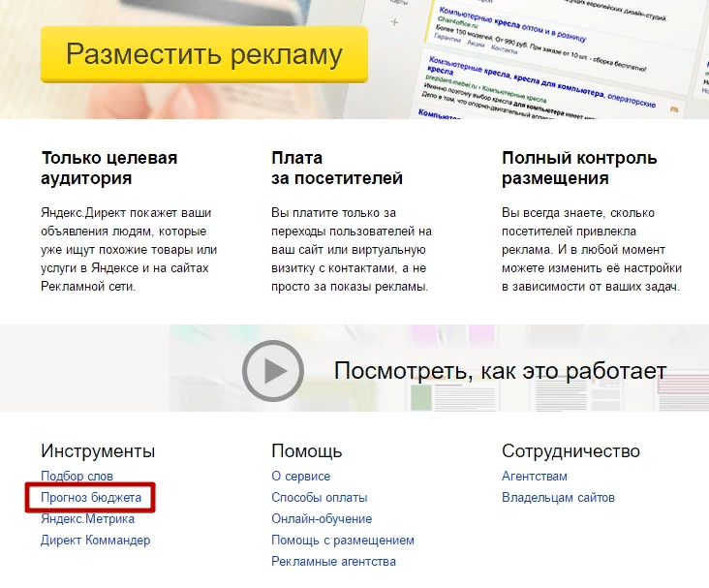The height and width of the screenshot is (588, 709).
Task: Click the Плата за посетителей heading
Action: pyautogui.click(x=337, y=168)
